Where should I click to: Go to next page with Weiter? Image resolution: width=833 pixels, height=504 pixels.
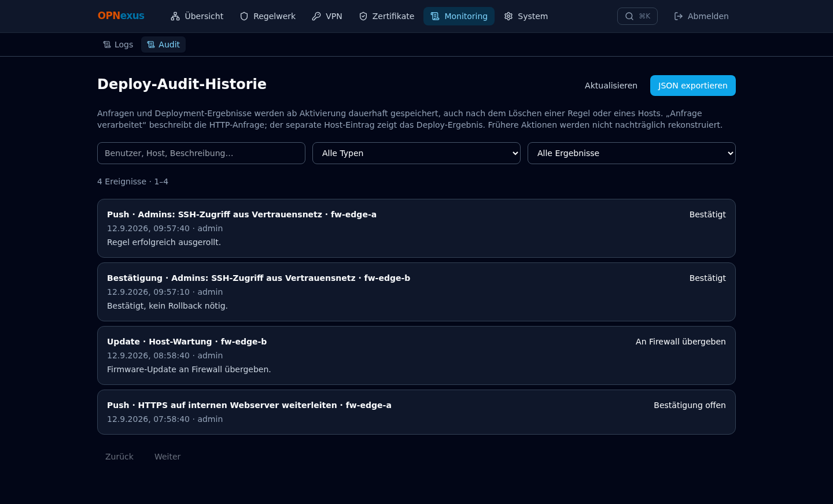[x=167, y=457]
